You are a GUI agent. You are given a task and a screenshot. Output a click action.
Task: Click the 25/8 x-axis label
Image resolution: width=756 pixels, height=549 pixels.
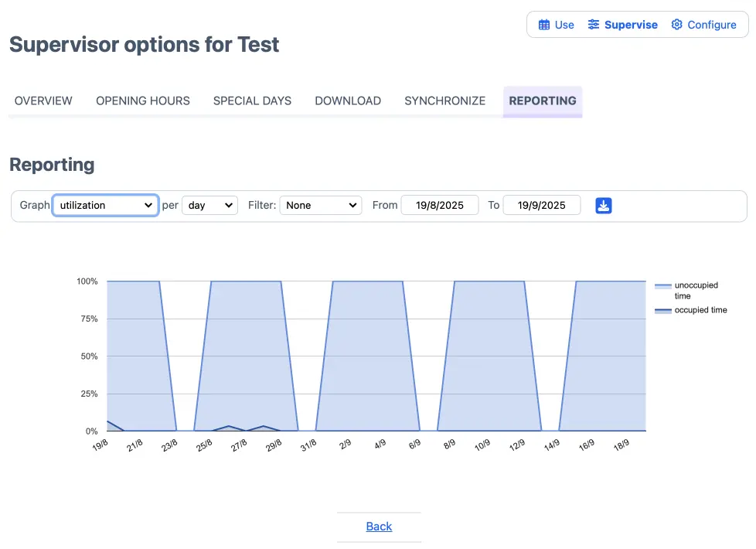click(x=204, y=445)
